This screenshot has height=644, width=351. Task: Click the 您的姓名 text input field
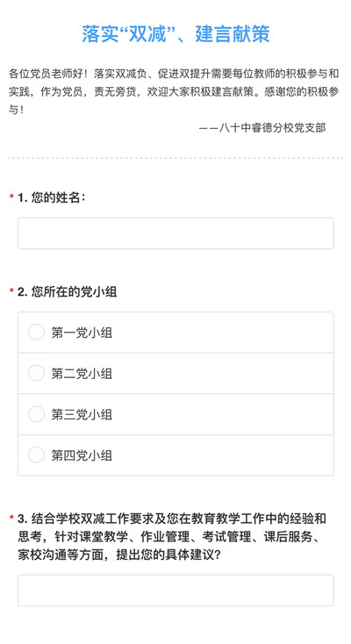(175, 233)
